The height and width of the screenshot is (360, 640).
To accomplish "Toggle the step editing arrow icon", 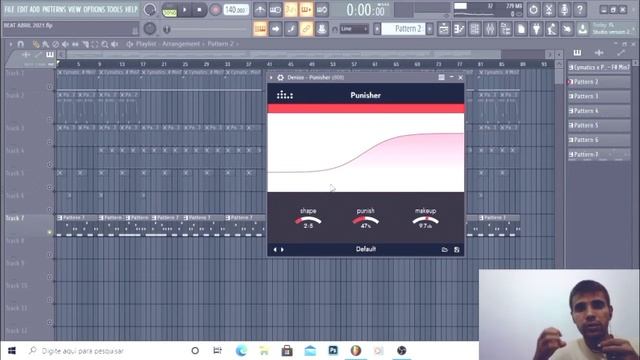I will [x=276, y=29].
